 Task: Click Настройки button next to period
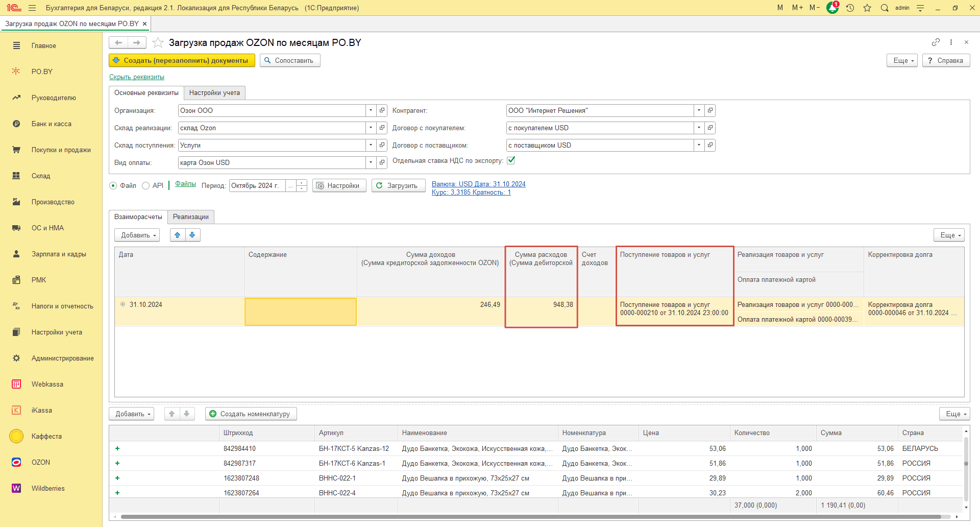[339, 185]
